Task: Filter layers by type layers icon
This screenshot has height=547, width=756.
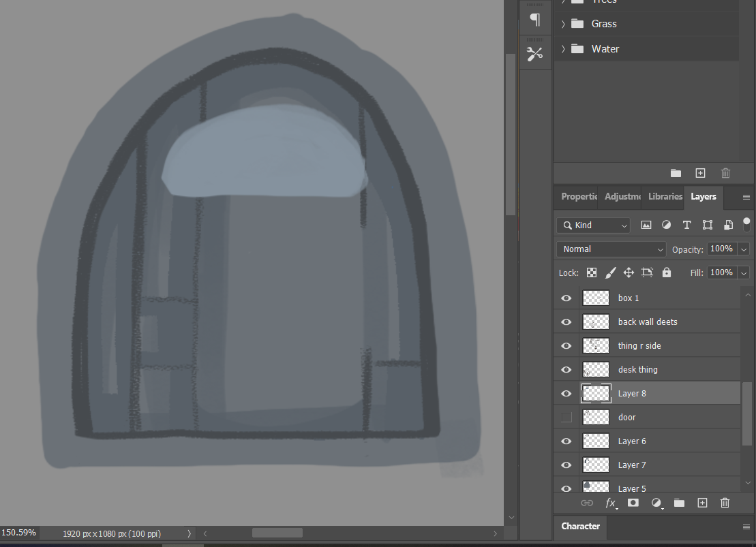Action: [x=686, y=225]
